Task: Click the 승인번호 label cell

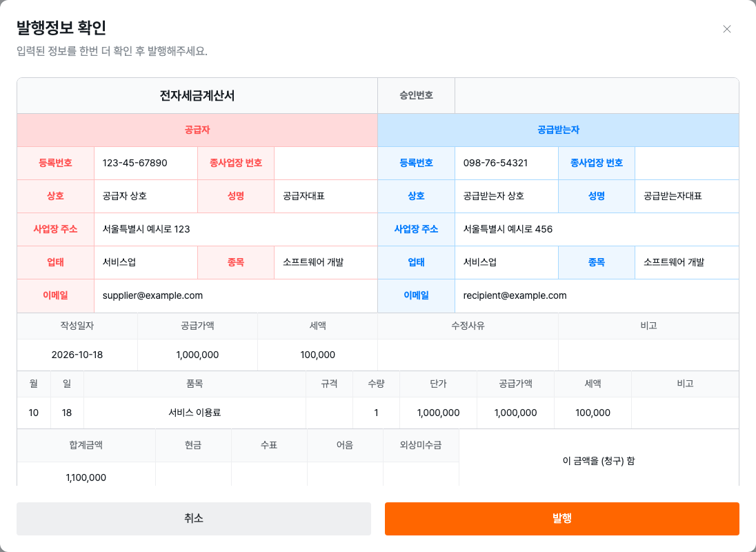Action: [416, 95]
